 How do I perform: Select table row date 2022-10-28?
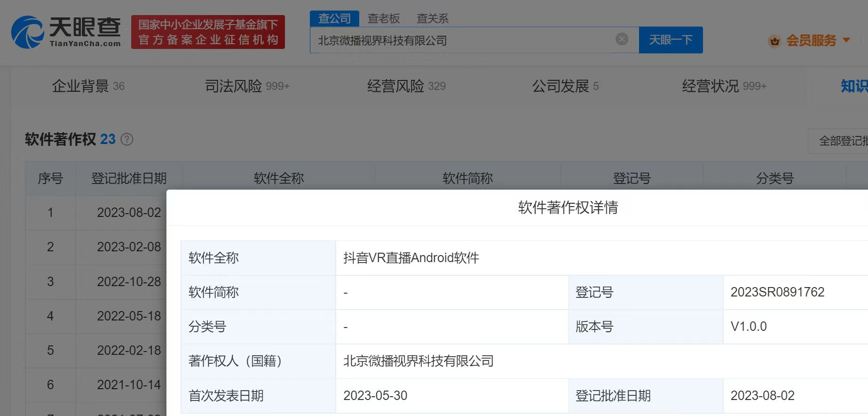point(129,282)
